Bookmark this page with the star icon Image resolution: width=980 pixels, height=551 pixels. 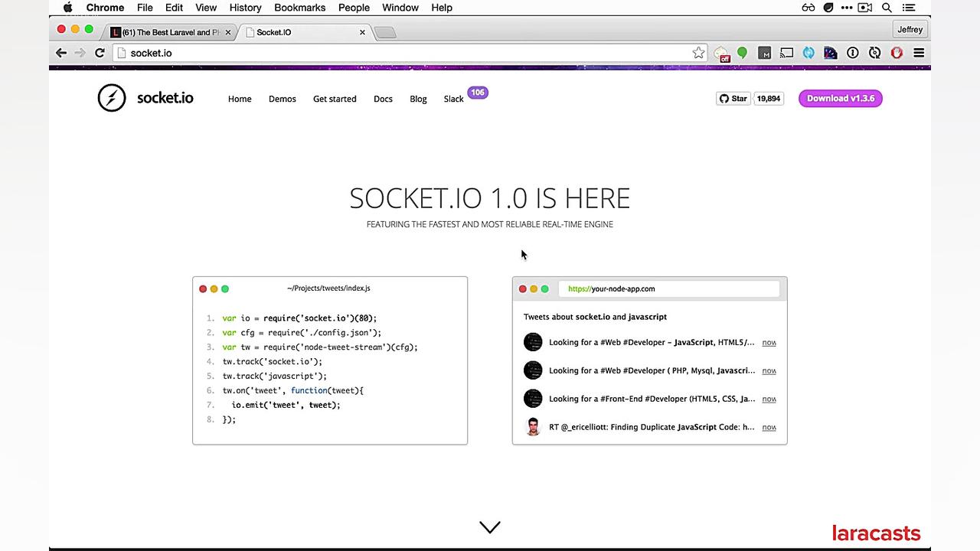pos(698,53)
